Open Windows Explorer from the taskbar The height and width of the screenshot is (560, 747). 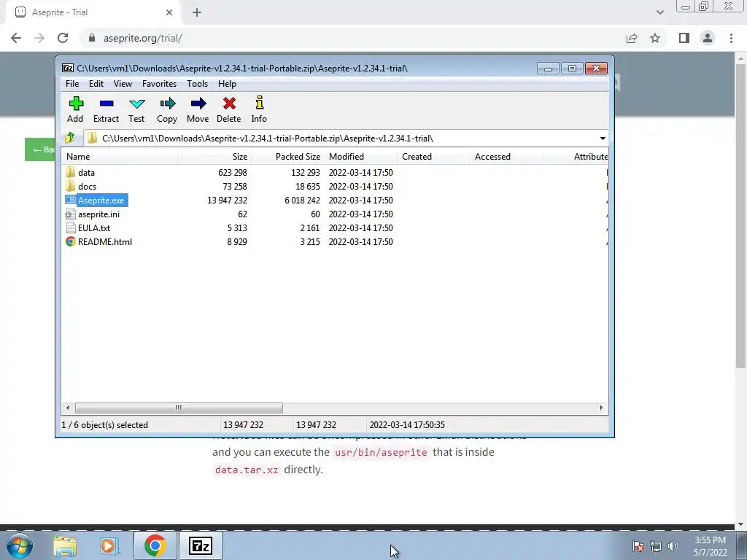(x=65, y=545)
